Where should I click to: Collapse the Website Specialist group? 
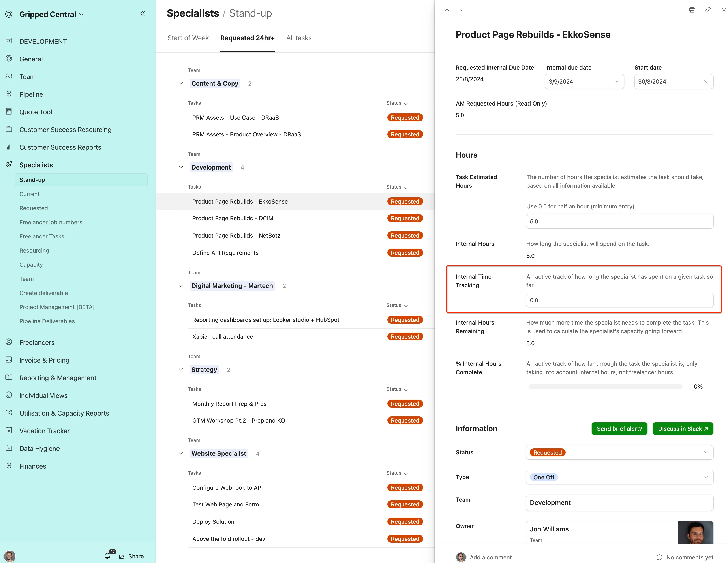181,453
